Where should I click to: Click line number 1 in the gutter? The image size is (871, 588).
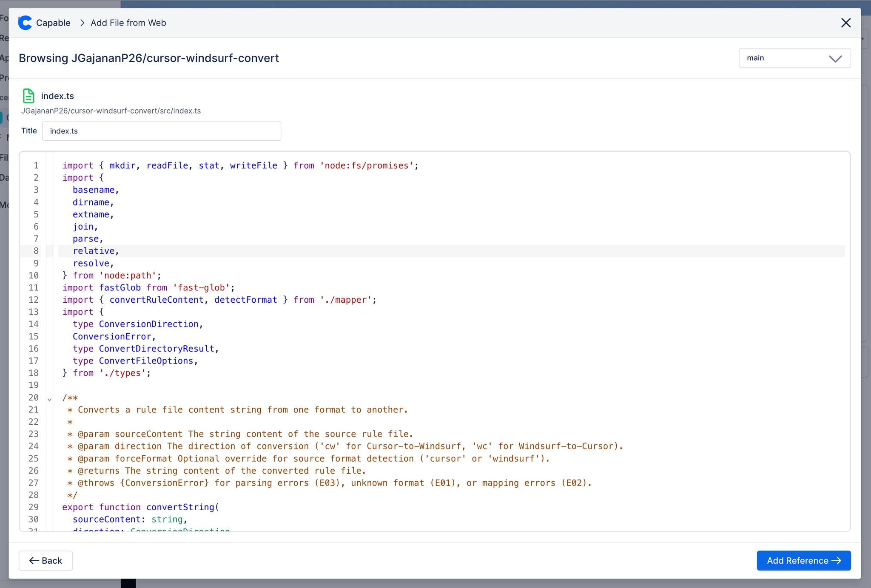[x=36, y=166]
